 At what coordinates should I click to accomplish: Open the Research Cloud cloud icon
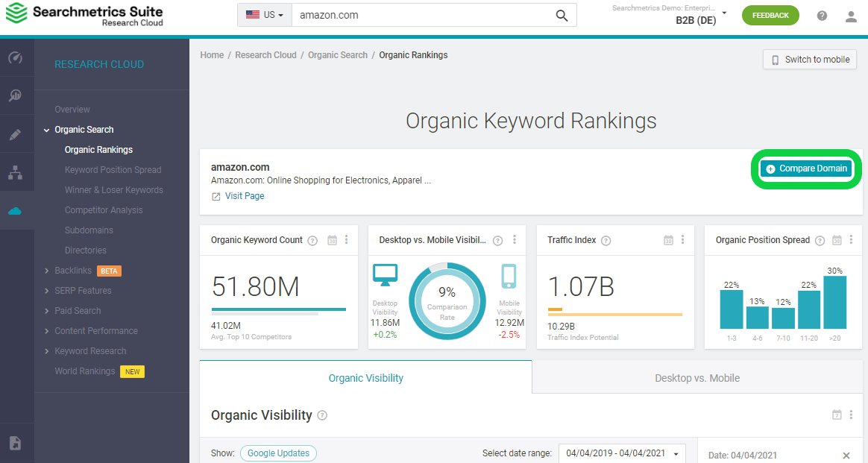tap(16, 211)
